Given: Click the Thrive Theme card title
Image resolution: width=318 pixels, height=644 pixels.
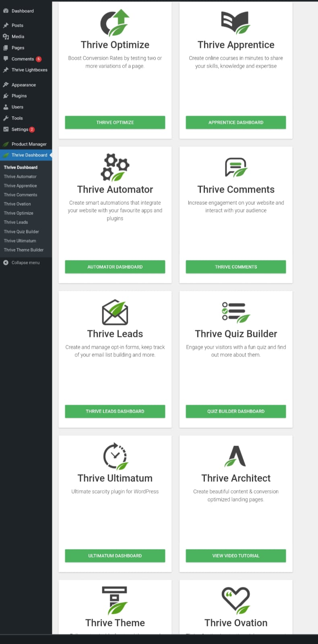Looking at the screenshot, I should [x=115, y=623].
